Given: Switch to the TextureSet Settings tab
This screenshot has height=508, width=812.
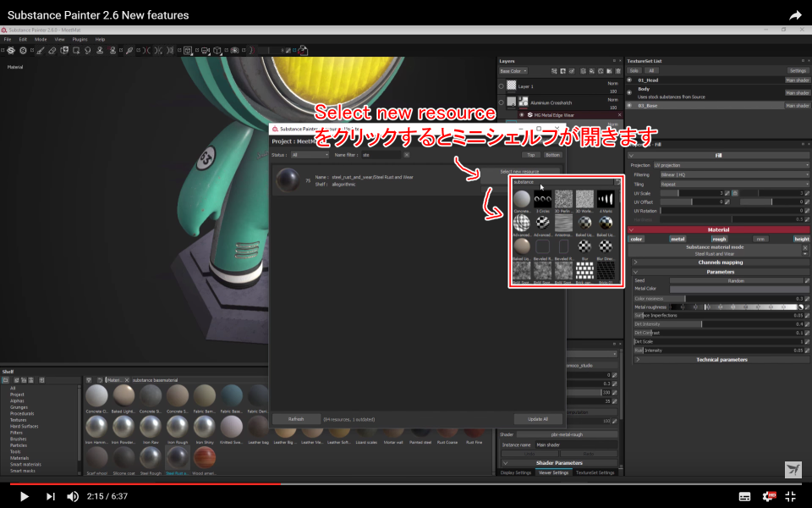Looking at the screenshot, I should pyautogui.click(x=595, y=472).
